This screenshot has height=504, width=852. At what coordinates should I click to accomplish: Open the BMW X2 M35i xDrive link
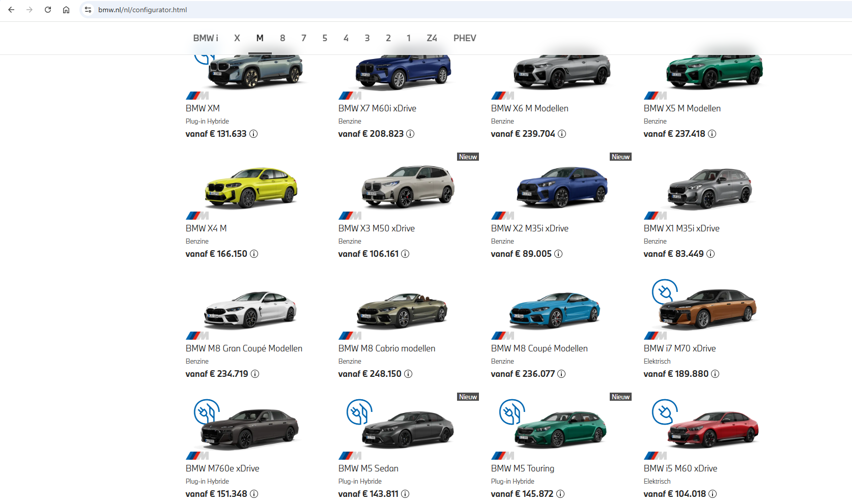pos(530,228)
